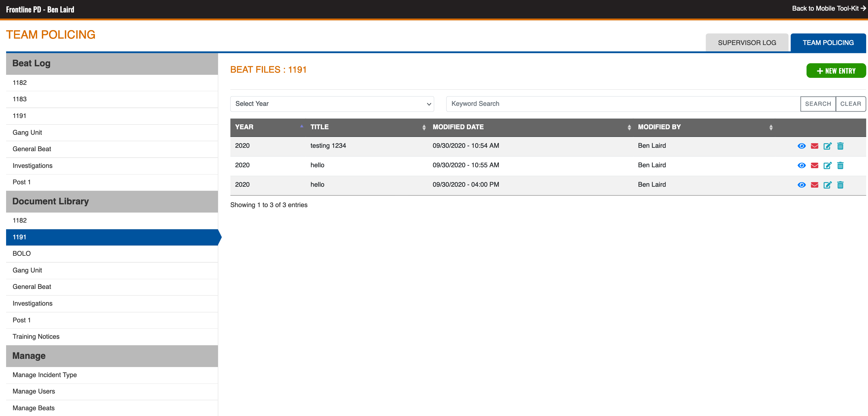Click edit icon on 10:55 AM hello row

(827, 165)
